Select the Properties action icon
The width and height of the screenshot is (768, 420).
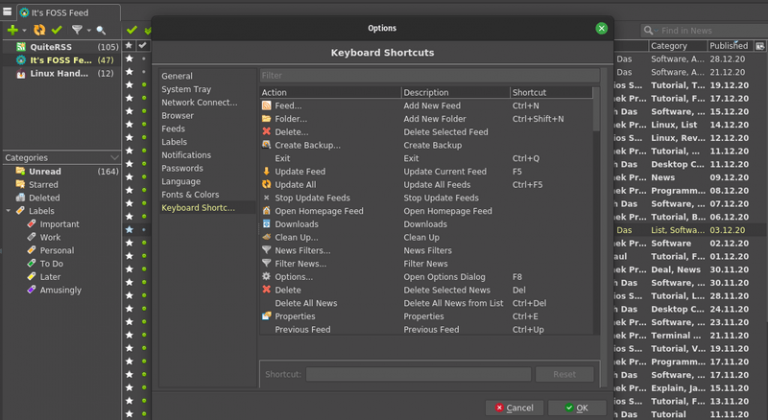(266, 317)
